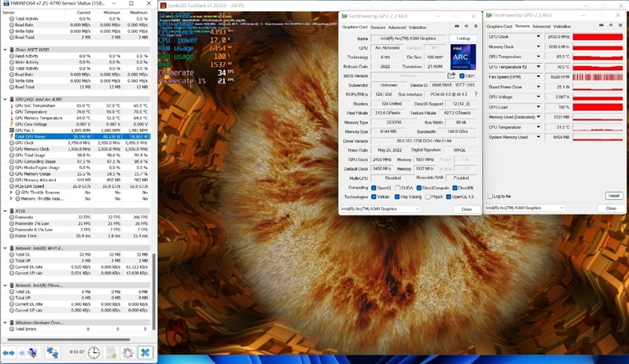Open HWiNFO sensor settings gear icon
This screenshot has height=364, width=629.
[x=127, y=353]
